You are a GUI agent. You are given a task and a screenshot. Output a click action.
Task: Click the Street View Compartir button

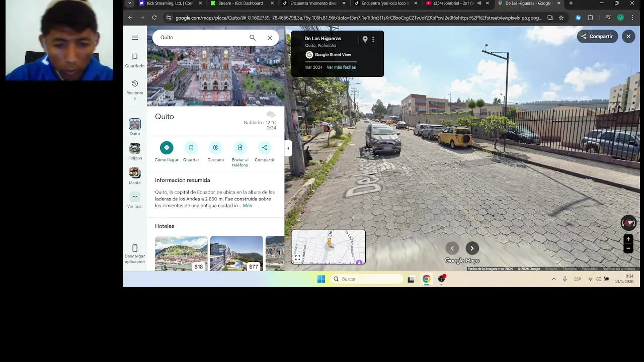[x=597, y=36]
